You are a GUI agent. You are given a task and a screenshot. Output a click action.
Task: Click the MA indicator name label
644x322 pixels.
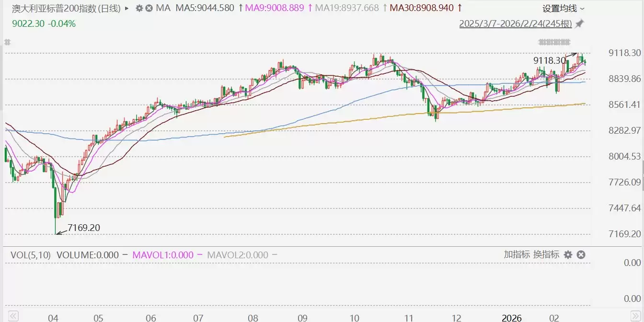[x=163, y=8]
